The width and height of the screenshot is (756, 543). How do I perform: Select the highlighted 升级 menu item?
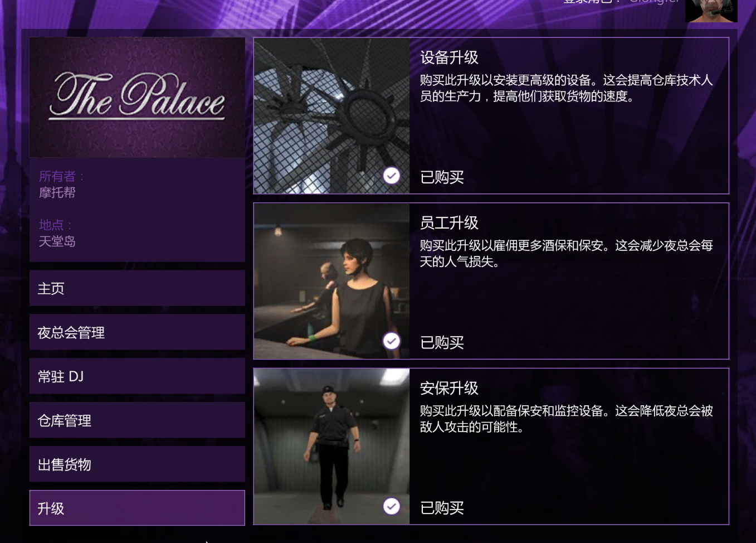point(137,508)
